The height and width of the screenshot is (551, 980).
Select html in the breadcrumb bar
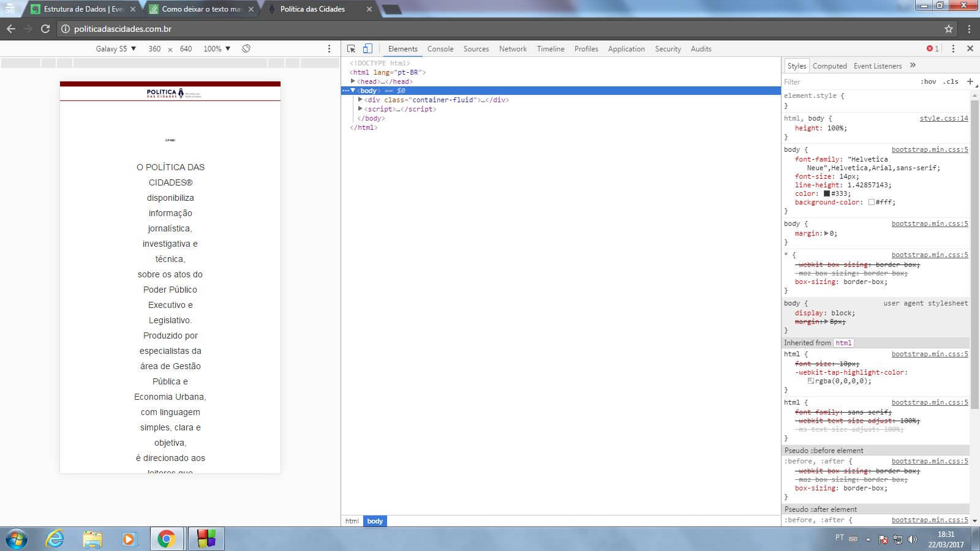(352, 521)
